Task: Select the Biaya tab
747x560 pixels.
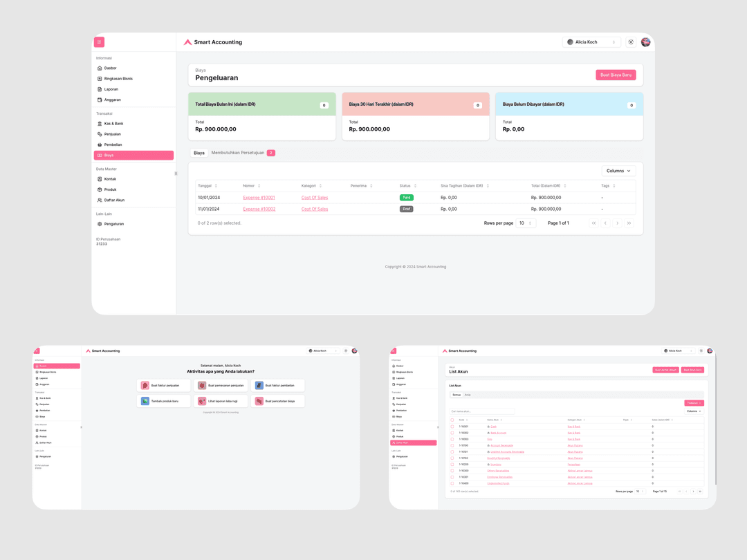Action: click(x=199, y=152)
